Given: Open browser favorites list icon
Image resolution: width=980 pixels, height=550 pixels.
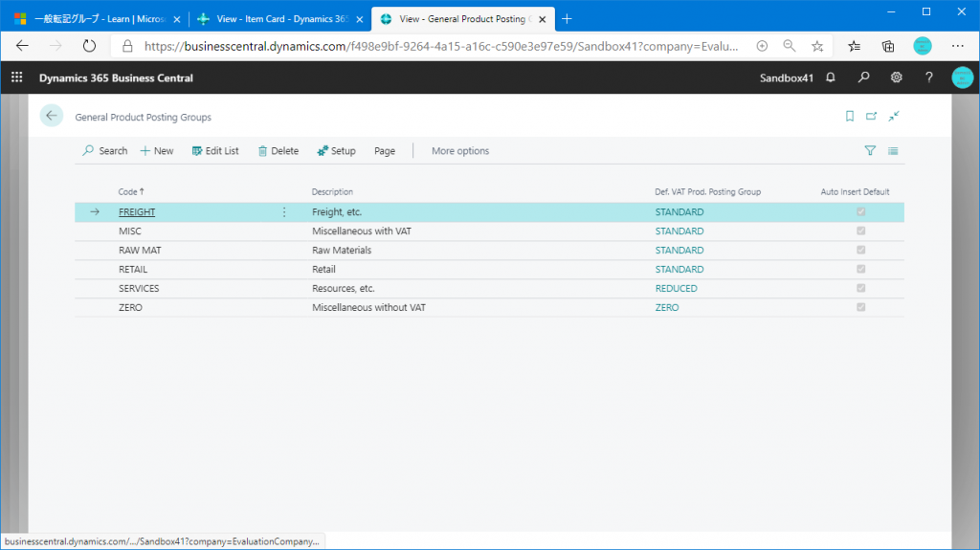Looking at the screenshot, I should pyautogui.click(x=854, y=46).
